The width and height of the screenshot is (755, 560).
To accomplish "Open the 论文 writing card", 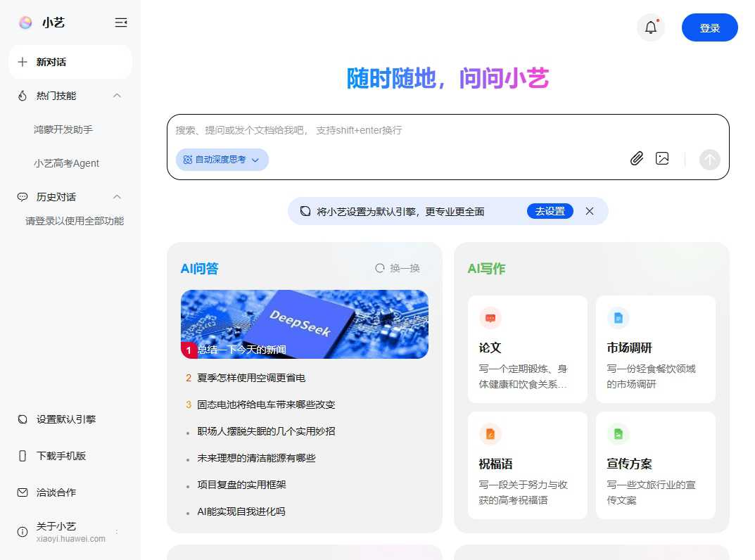I will coord(527,348).
